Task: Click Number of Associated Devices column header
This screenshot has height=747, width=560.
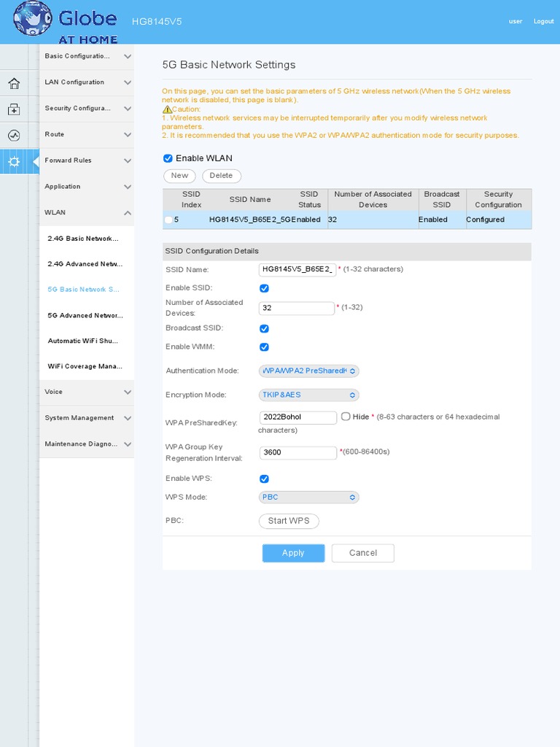Action: 373,200
